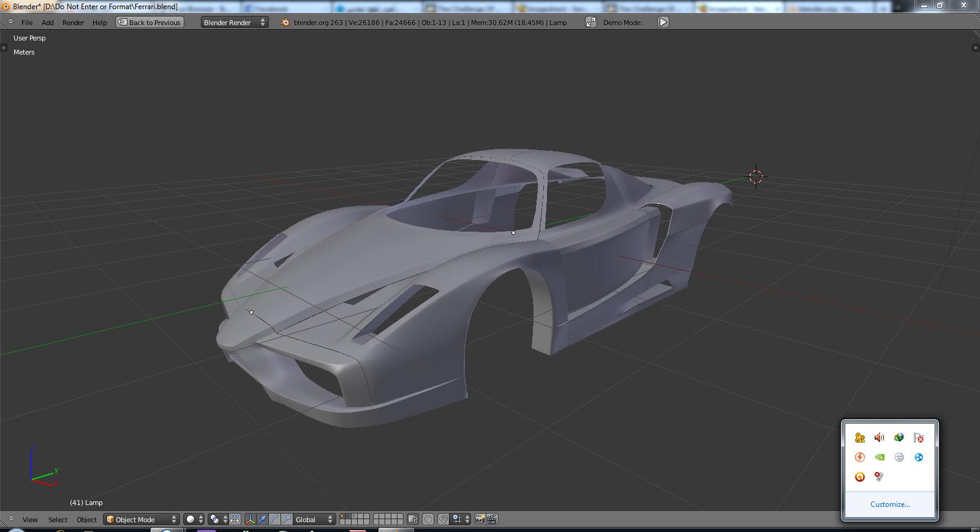Viewport: 980px width, 532px height.
Task: Toggle manipulate center points option
Action: [x=235, y=519]
